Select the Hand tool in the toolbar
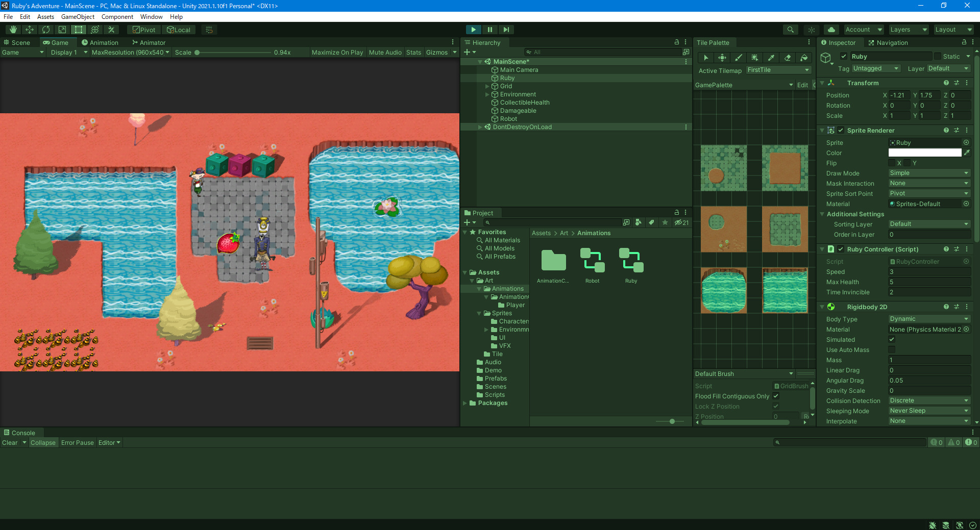This screenshot has height=530, width=980. pyautogui.click(x=12, y=30)
